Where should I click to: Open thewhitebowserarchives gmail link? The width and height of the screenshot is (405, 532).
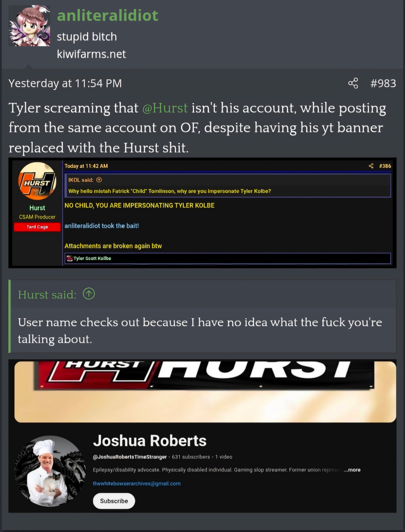click(137, 483)
